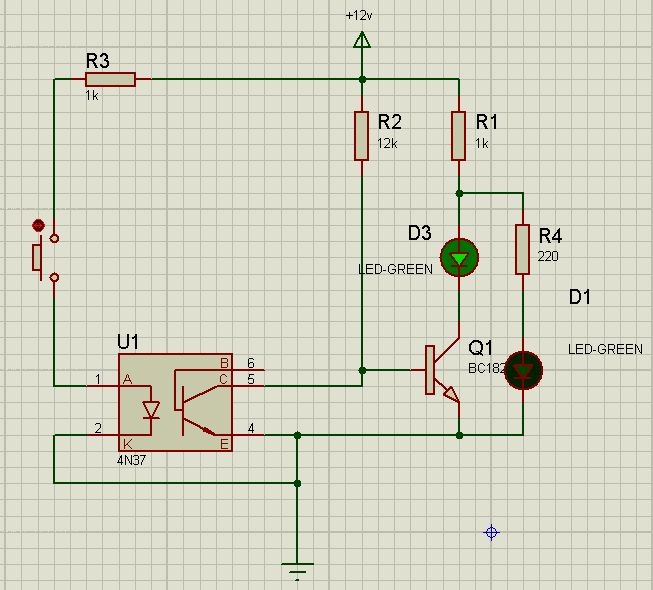Select the lit D3 green LED
653x590 pixels.
458,258
